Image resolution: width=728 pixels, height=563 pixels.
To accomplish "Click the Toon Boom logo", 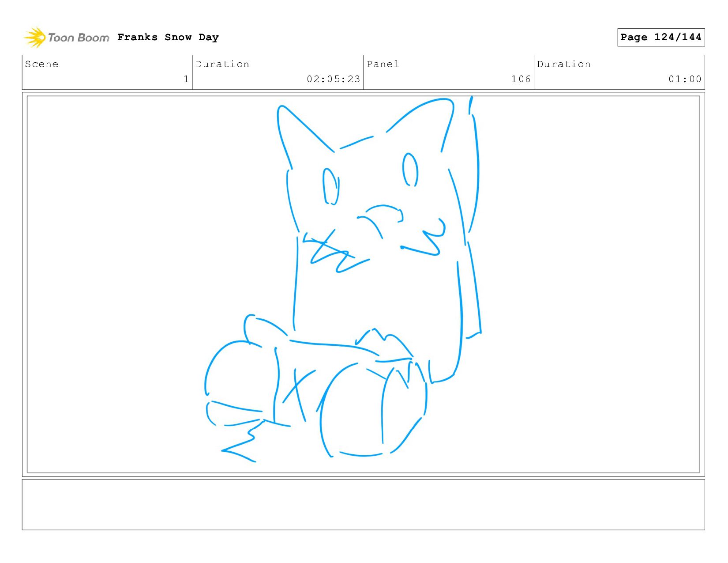I will (66, 38).
